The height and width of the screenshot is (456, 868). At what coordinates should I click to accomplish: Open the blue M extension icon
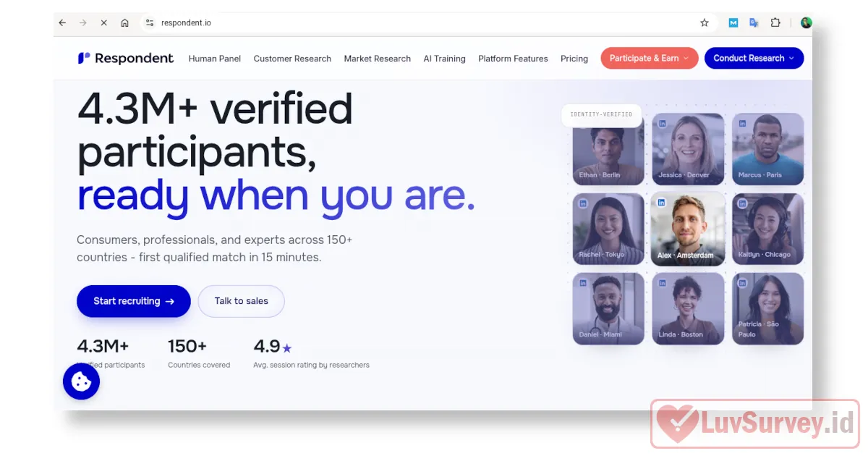(x=733, y=22)
